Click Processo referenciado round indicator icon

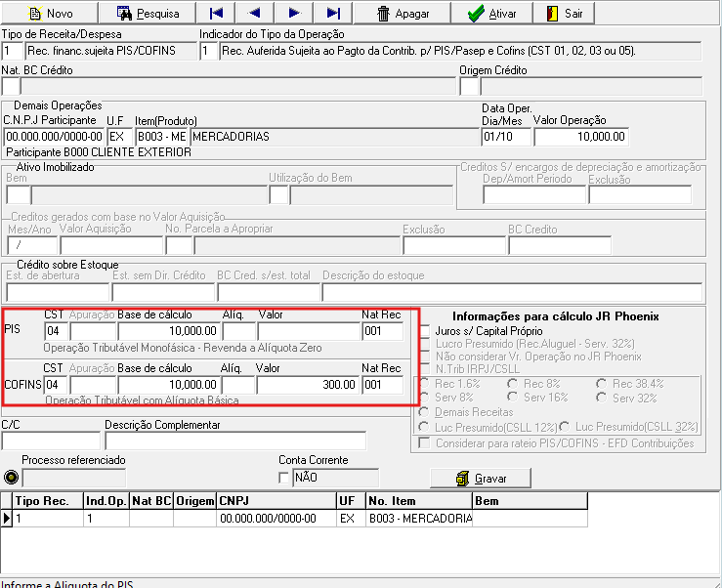11,478
